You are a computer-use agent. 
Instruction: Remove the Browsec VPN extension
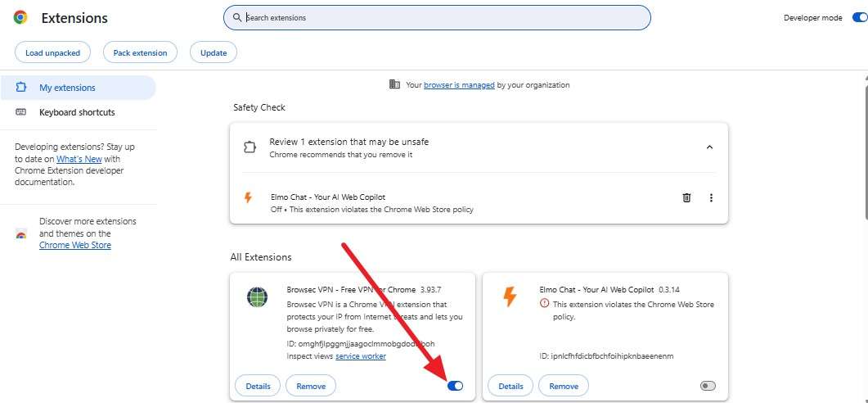tap(311, 386)
